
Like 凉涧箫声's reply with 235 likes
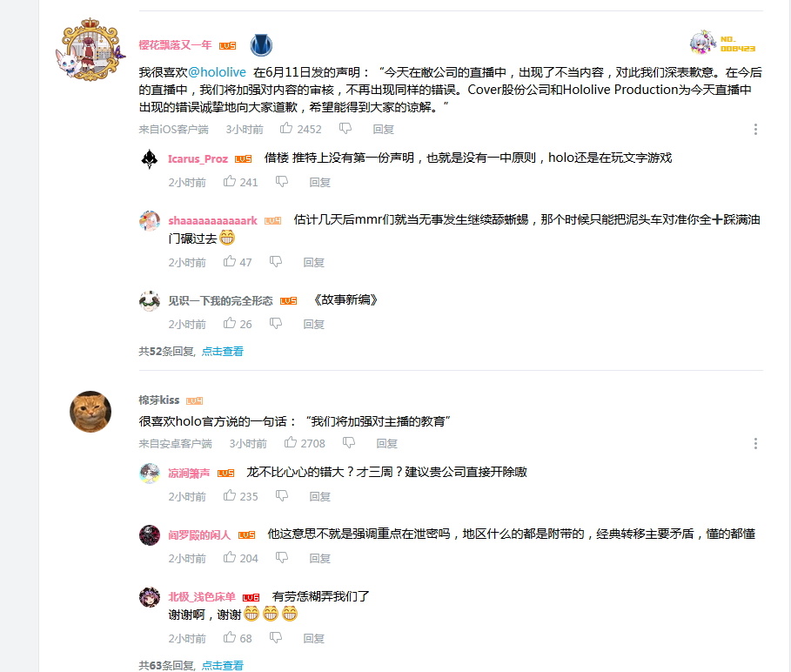[x=230, y=495]
